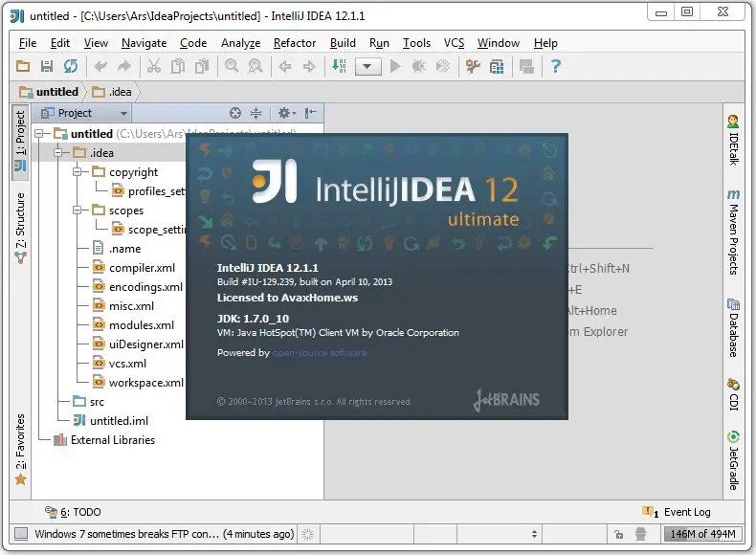
Task: Open the Navigate menu
Action: 144,43
